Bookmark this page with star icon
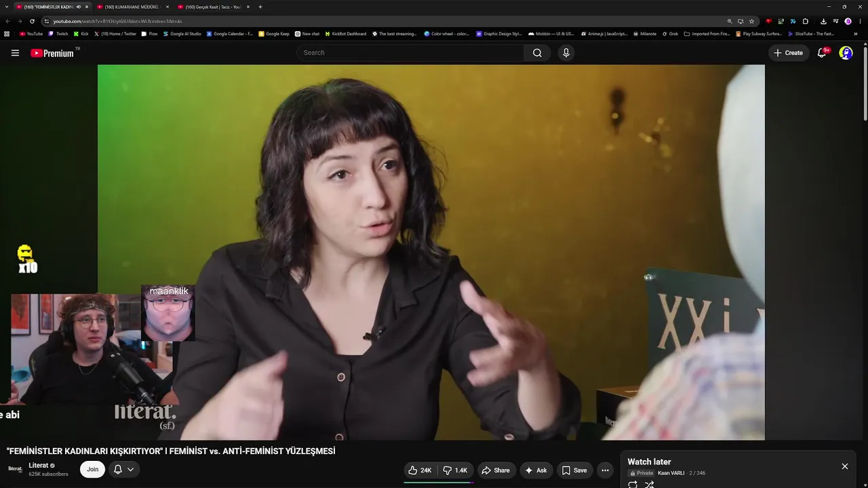The image size is (868, 488). point(751,21)
